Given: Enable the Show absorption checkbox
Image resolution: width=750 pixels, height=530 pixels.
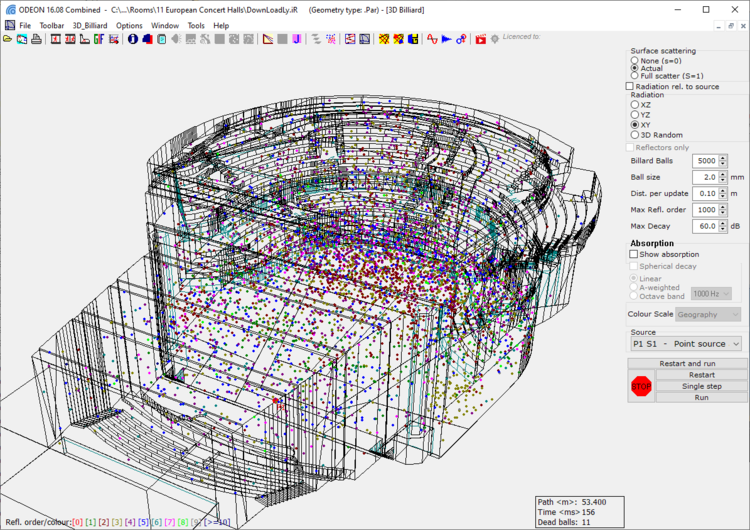Looking at the screenshot, I should pyautogui.click(x=634, y=254).
